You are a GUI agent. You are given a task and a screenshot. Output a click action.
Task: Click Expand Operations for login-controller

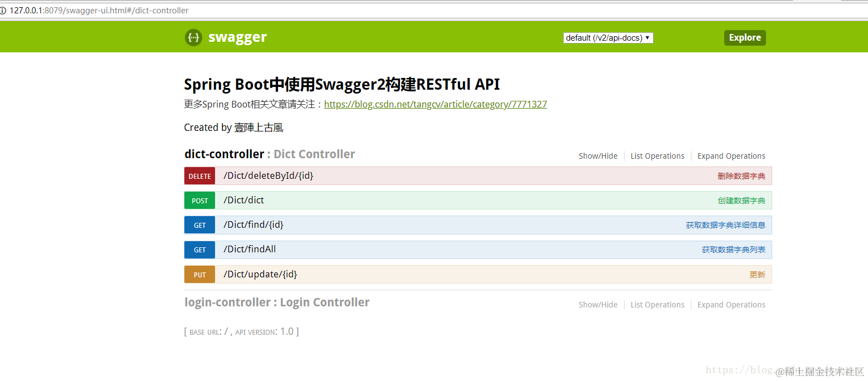tap(732, 305)
